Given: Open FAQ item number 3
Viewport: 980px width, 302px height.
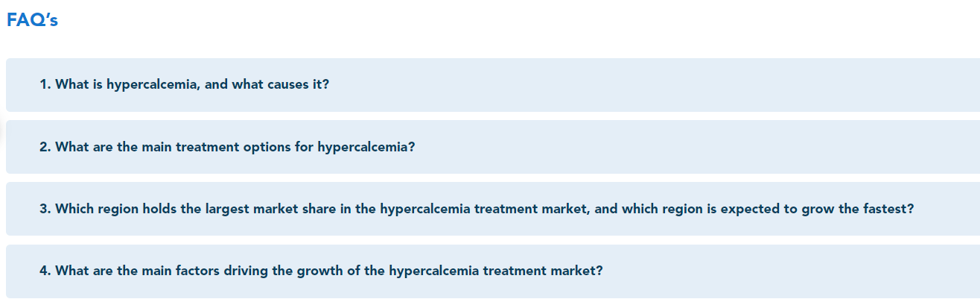Looking at the screenshot, I should (x=493, y=209).
